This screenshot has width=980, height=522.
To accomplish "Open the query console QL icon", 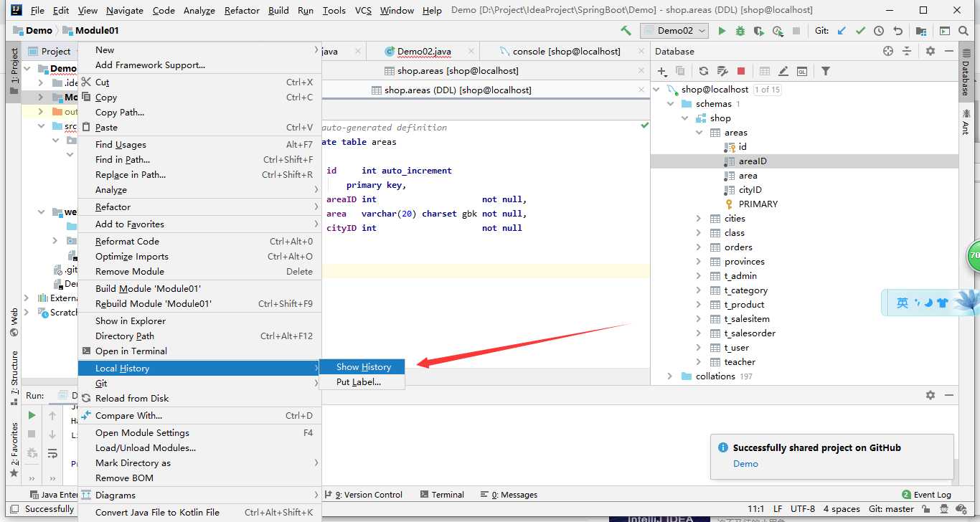I will (x=802, y=71).
